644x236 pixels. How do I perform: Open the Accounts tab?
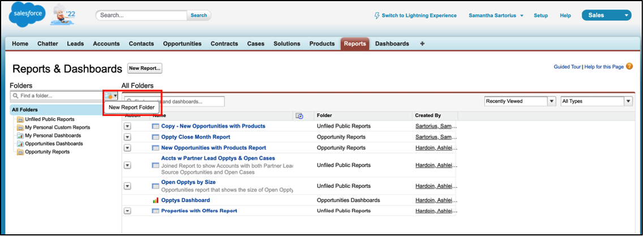pos(106,44)
